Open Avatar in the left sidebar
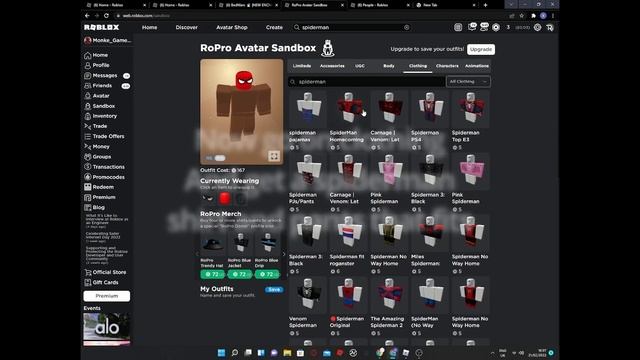640x360 pixels. 97,96
